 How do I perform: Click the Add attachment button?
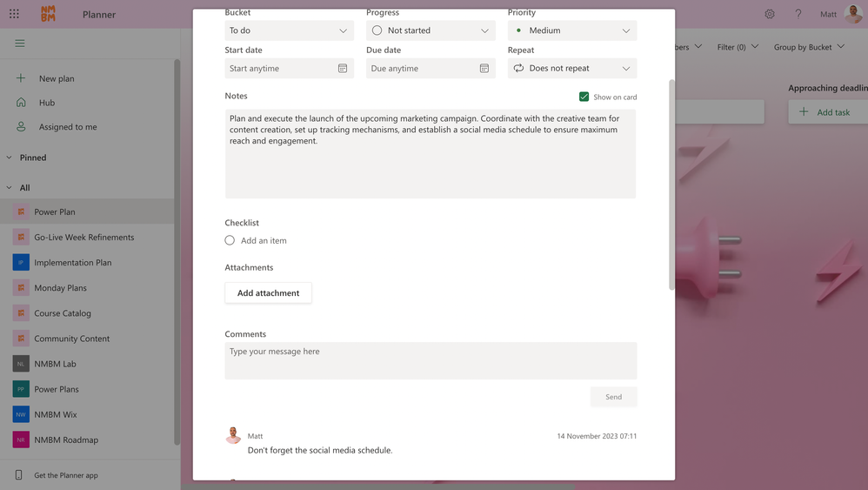pyautogui.click(x=269, y=293)
